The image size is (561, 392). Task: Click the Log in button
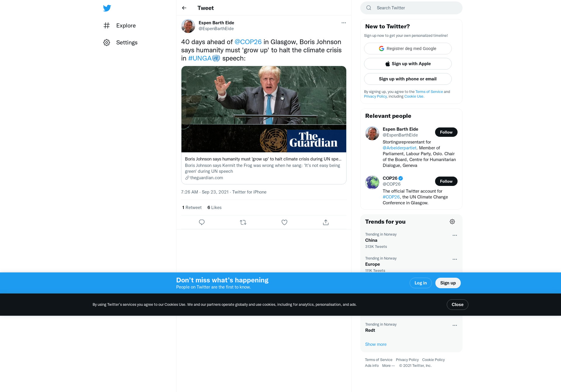pyautogui.click(x=421, y=283)
